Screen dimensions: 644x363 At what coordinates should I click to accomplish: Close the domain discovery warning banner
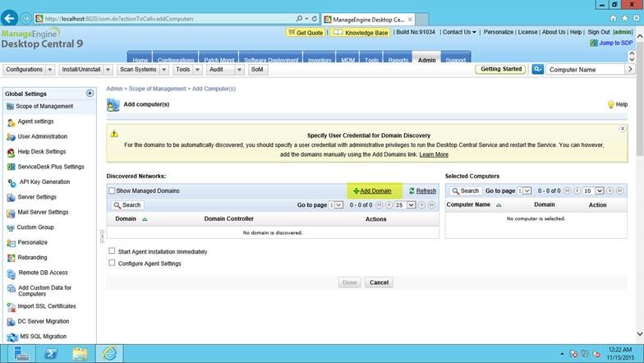coord(623,129)
